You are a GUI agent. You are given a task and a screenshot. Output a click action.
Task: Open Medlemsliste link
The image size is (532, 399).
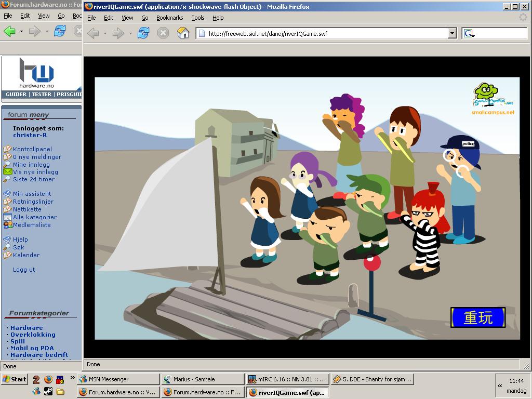click(x=32, y=225)
